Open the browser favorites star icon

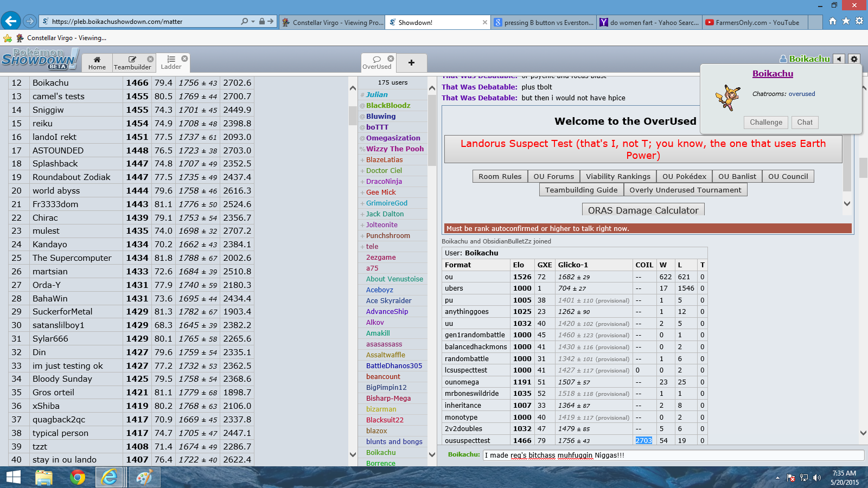(846, 21)
